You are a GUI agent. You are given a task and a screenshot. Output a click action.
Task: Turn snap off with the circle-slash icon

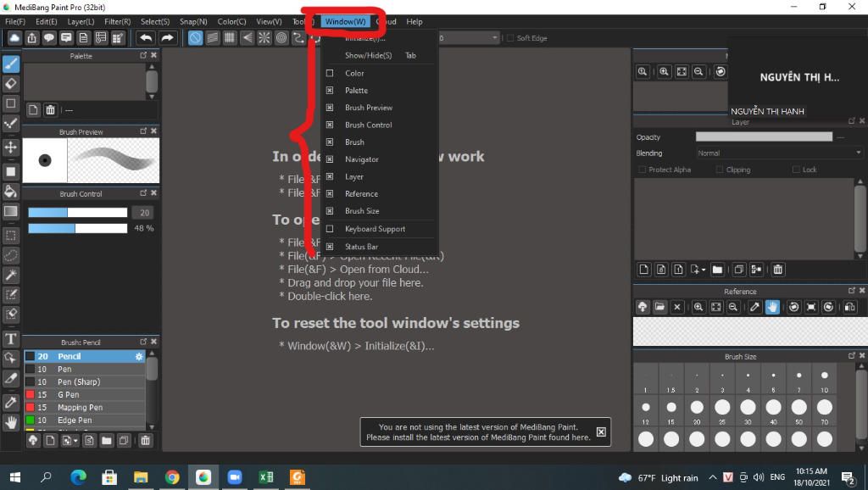(196, 37)
